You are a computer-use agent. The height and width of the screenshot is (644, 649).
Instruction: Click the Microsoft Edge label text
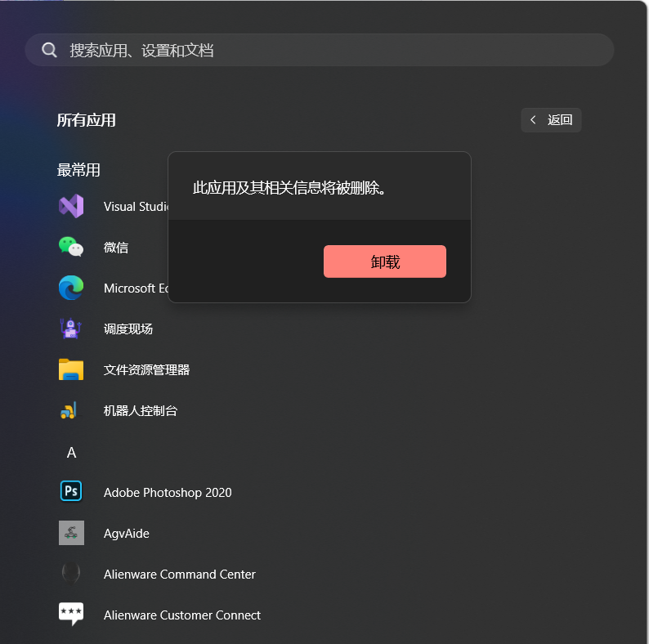[137, 288]
